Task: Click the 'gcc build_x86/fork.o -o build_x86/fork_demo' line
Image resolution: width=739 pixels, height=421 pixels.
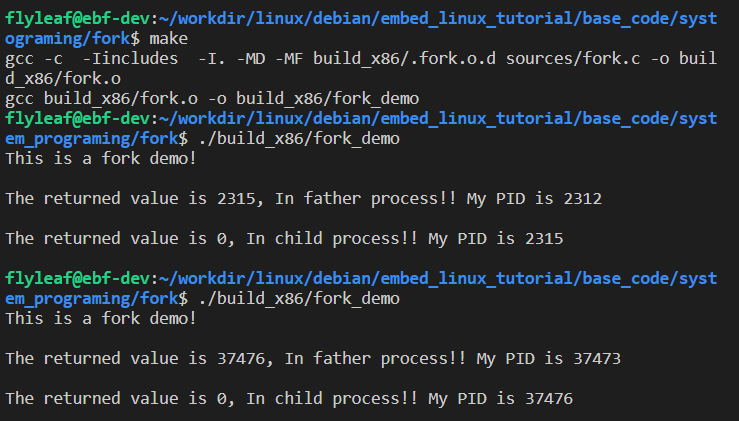Action: point(212,99)
